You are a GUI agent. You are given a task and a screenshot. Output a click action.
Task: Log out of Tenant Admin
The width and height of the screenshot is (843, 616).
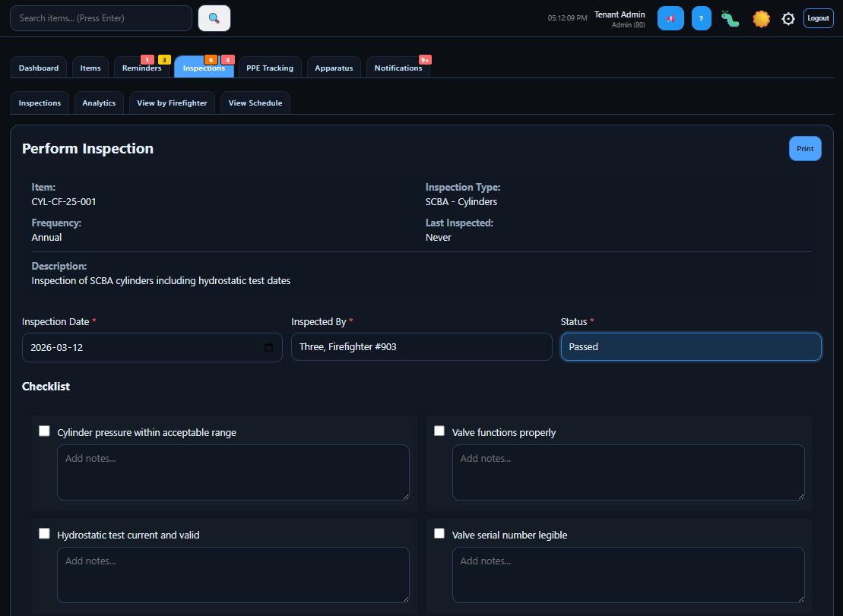[x=818, y=17]
